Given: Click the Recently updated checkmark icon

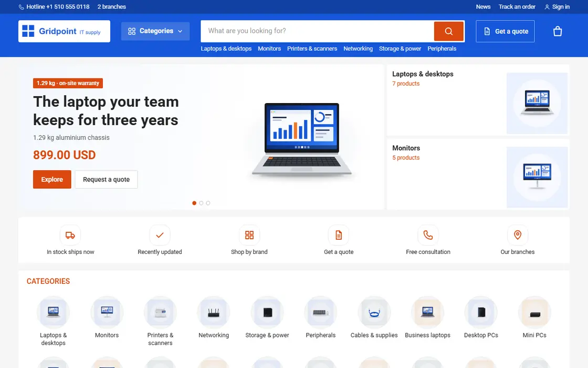Looking at the screenshot, I should [x=160, y=235].
